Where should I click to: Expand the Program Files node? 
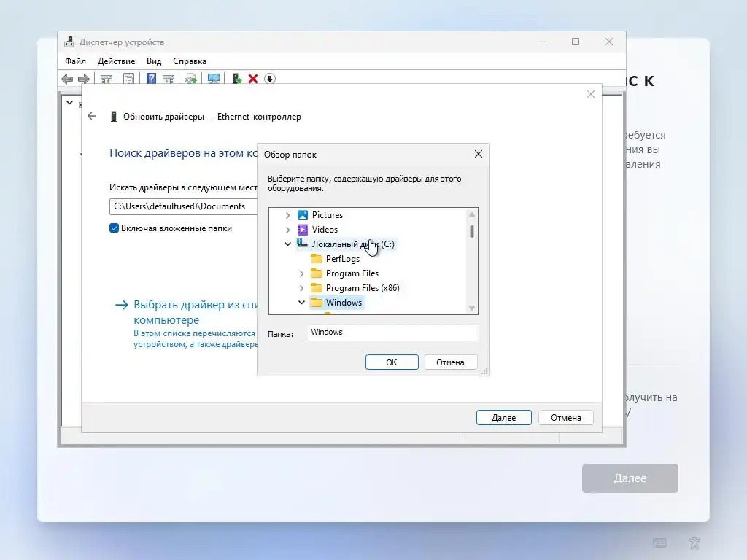(301, 273)
